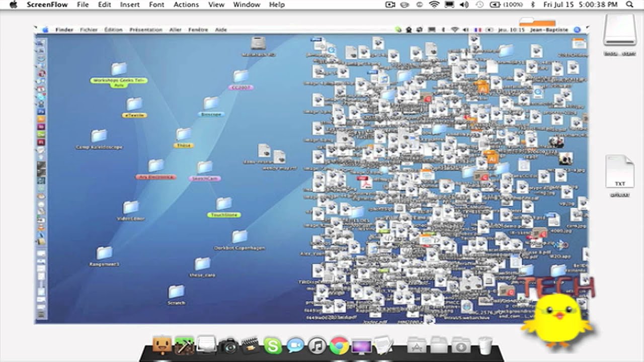The height and width of the screenshot is (362, 644).
Task: Select the TXT file on the desktop
Action: click(x=619, y=172)
